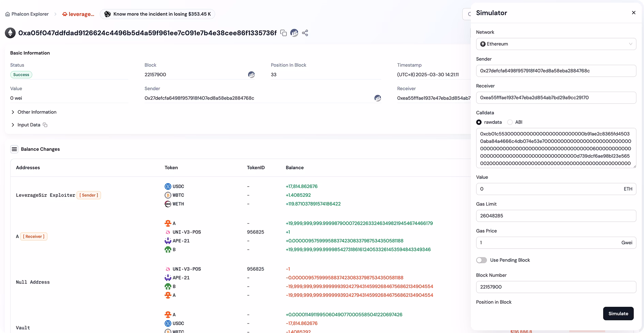Click the Success status badge

(21, 75)
